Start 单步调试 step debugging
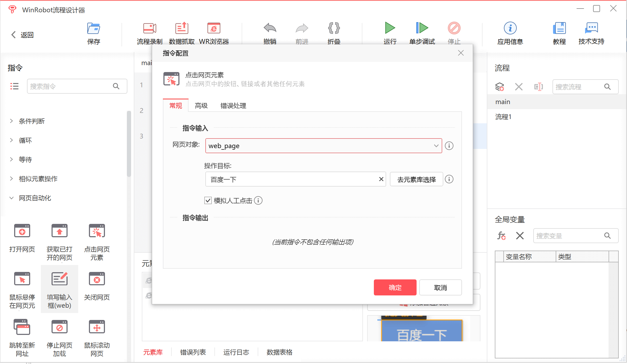 tap(422, 28)
